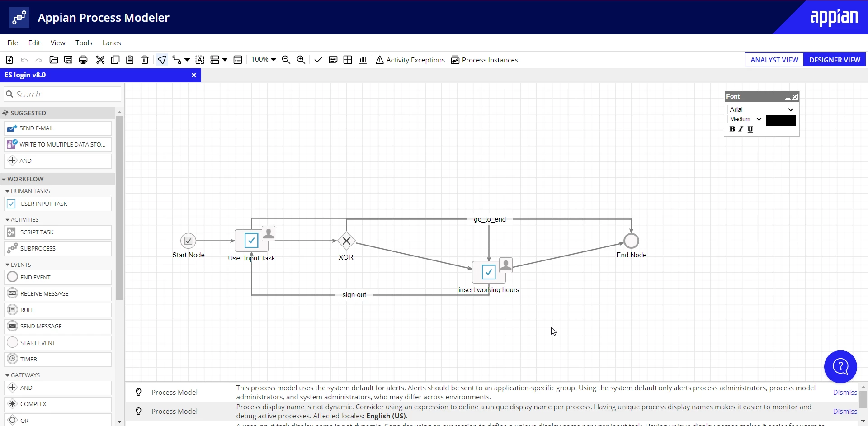Open the swimlane options dropdown arrow

coord(225,60)
